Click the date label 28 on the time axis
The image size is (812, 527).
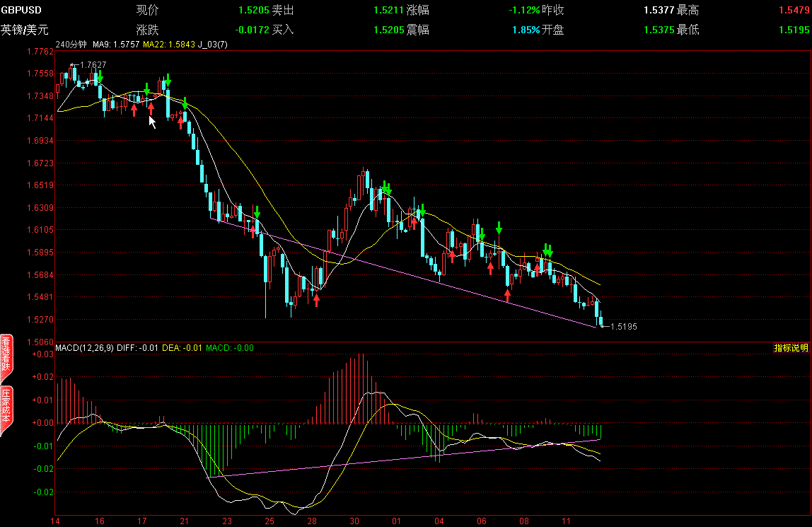click(x=312, y=521)
